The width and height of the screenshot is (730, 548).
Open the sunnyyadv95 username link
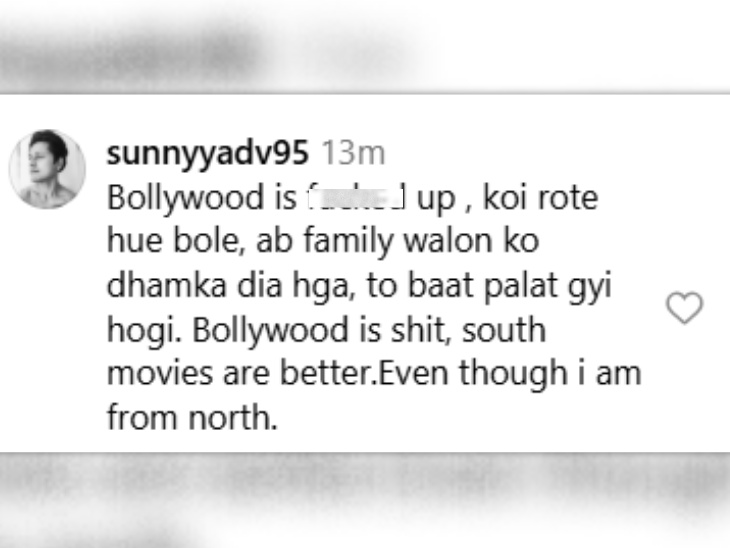click(x=208, y=153)
